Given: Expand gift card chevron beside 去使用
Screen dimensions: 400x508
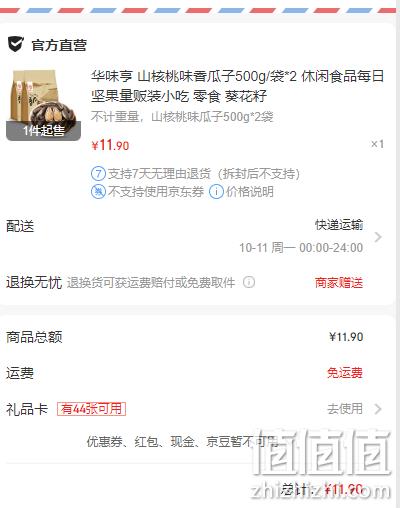Looking at the screenshot, I should click(378, 409).
